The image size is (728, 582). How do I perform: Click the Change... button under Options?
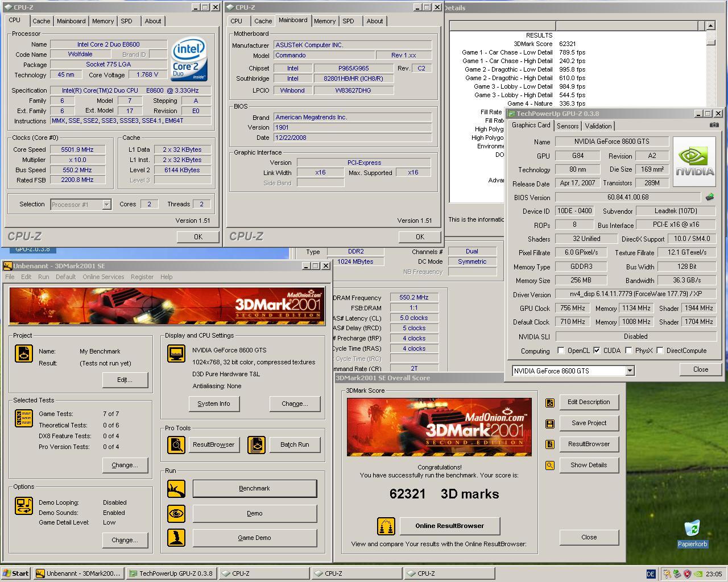pos(125,540)
